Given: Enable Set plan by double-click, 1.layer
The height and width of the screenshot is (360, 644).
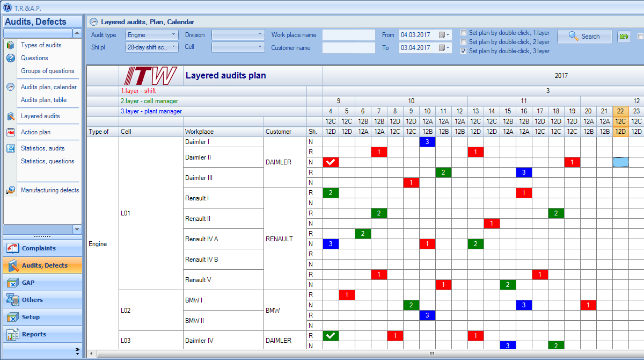Looking at the screenshot, I should tap(464, 33).
